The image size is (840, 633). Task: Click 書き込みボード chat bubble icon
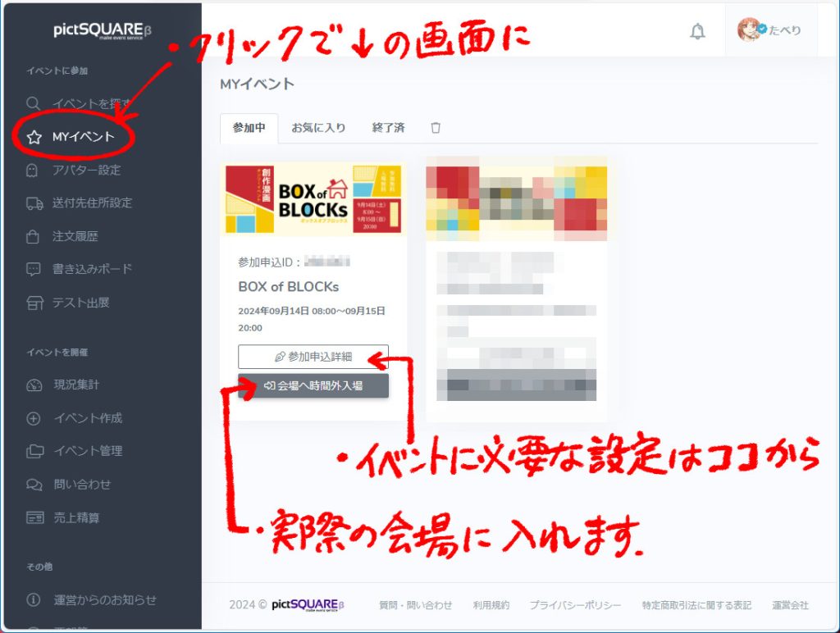click(x=34, y=269)
